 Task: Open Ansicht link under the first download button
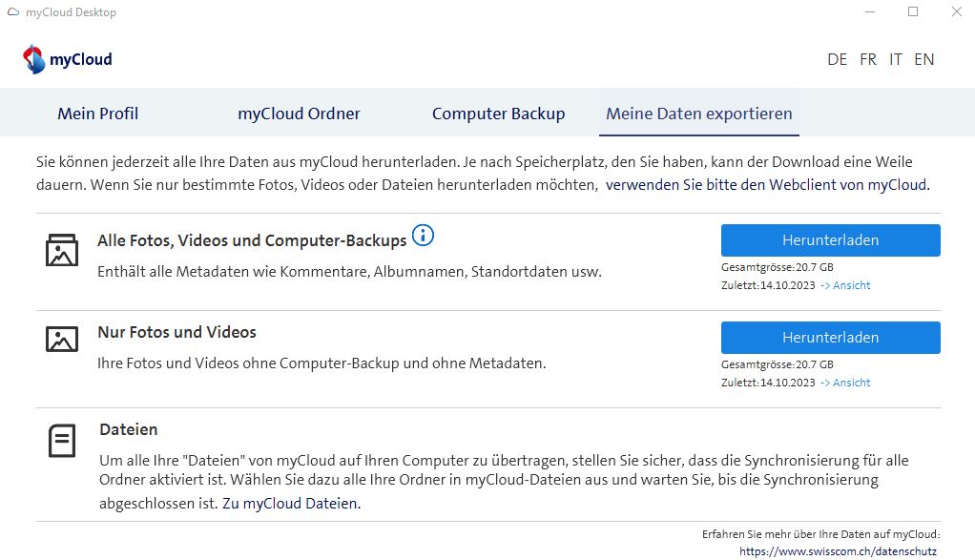[x=846, y=285]
